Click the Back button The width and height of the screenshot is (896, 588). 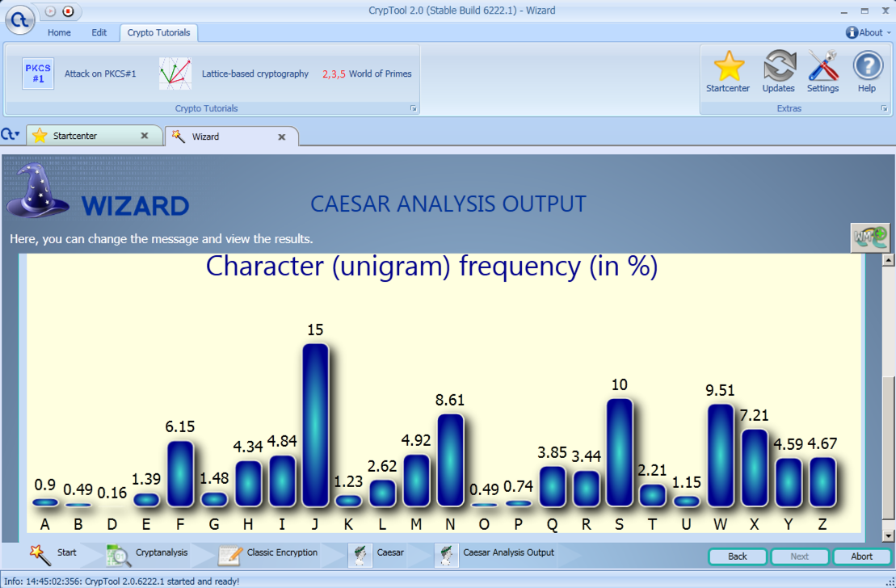[x=738, y=556]
